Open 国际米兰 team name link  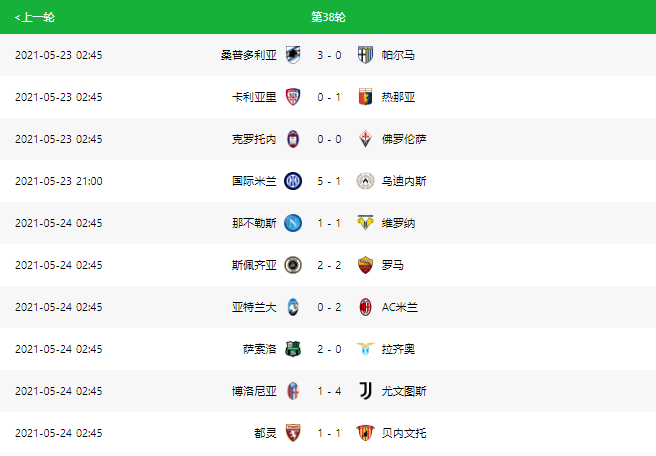[x=254, y=181]
